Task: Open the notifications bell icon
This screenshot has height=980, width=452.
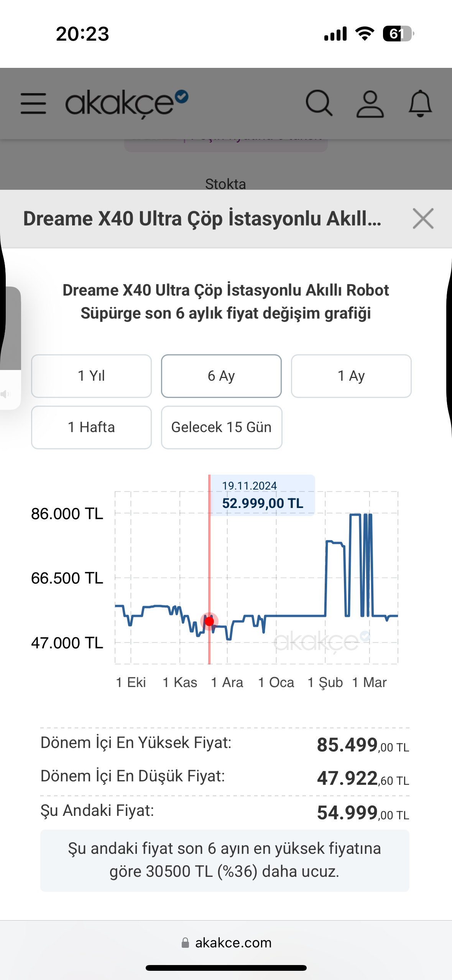Action: pos(420,103)
